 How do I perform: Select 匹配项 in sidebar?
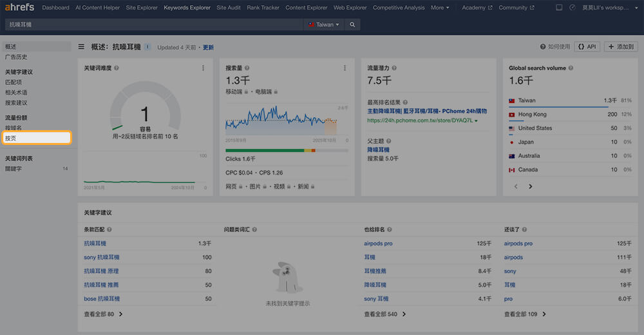pyautogui.click(x=13, y=82)
